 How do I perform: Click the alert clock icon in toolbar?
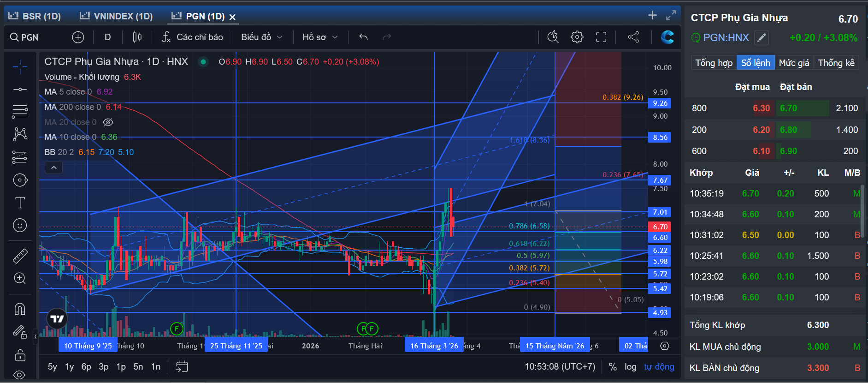pyautogui.click(x=553, y=37)
